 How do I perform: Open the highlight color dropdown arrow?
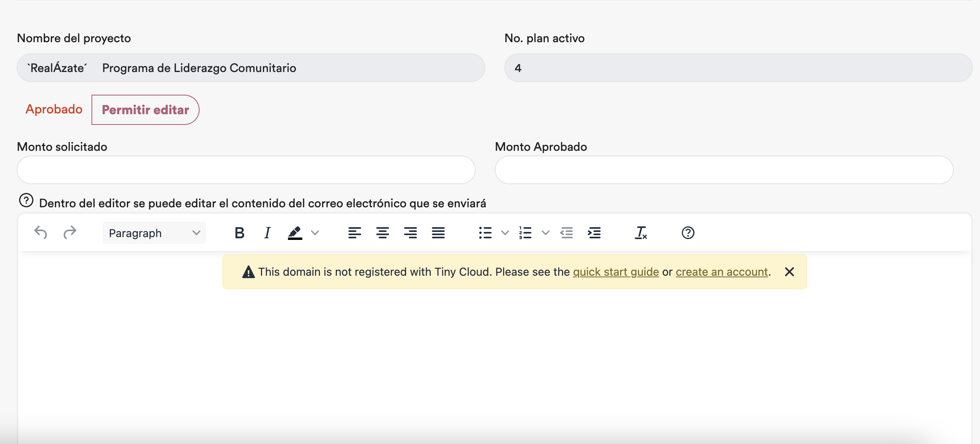point(315,233)
